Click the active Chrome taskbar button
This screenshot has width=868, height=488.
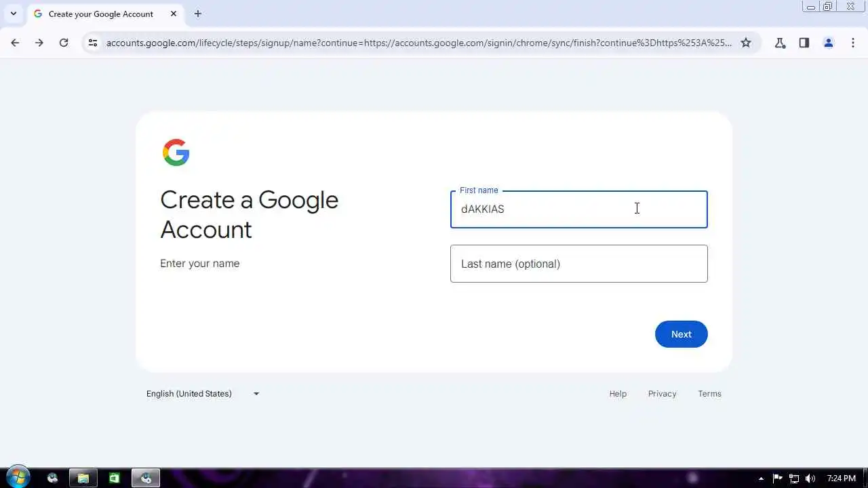click(146, 478)
